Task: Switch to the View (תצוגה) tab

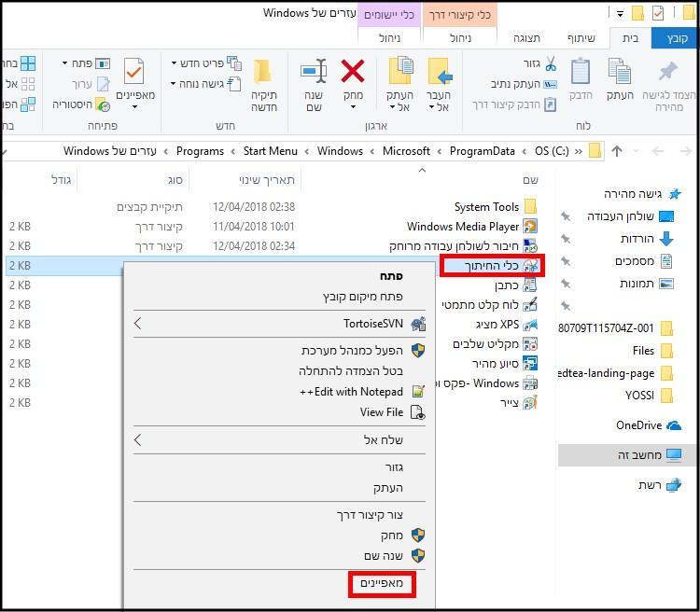Action: pos(526,38)
